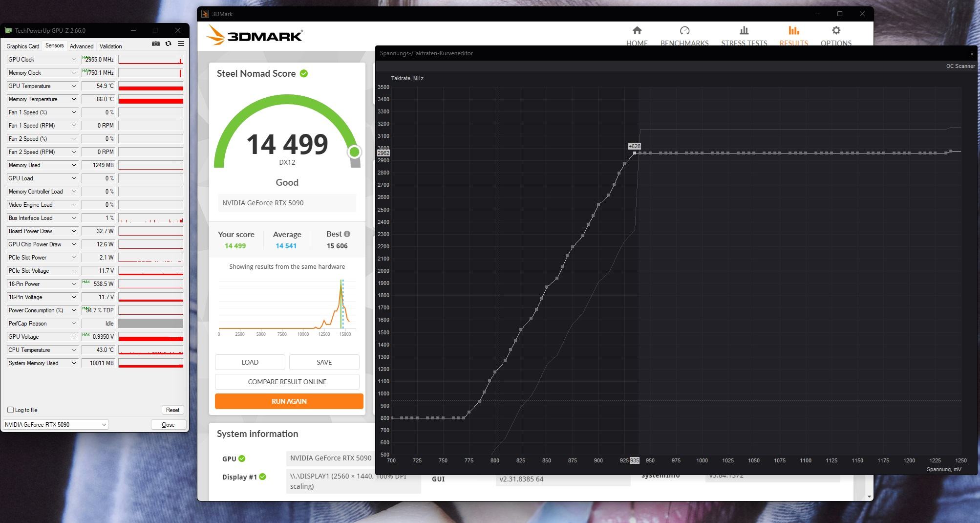Click the PerfCap Reason Idle value
Image resolution: width=980 pixels, height=523 pixels.
(x=98, y=324)
